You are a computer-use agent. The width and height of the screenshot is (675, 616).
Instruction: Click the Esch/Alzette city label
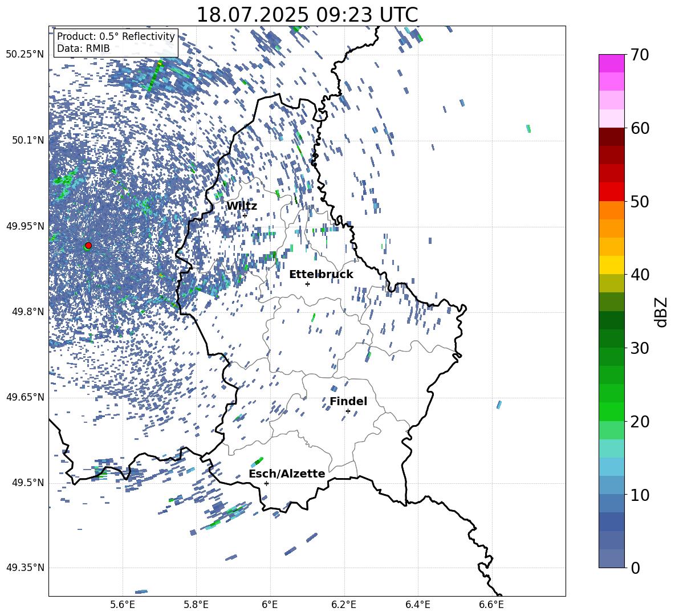[x=287, y=474]
